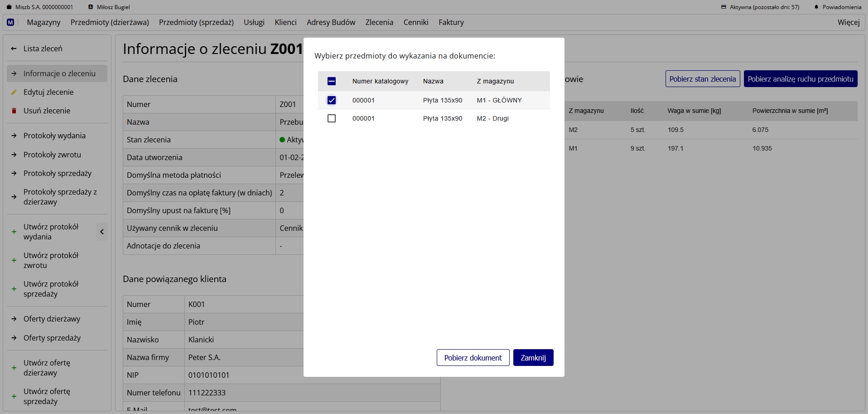Collapse the sidebar with the chevron arrow
The image size is (868, 414).
[x=102, y=232]
